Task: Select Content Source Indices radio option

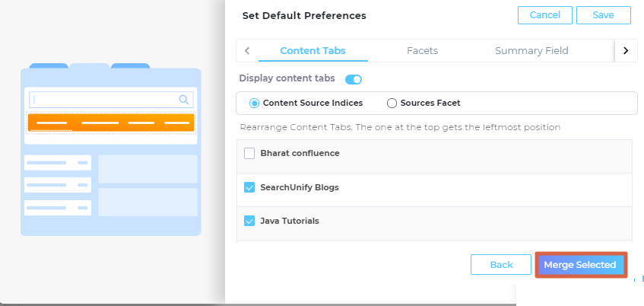Action: point(255,103)
